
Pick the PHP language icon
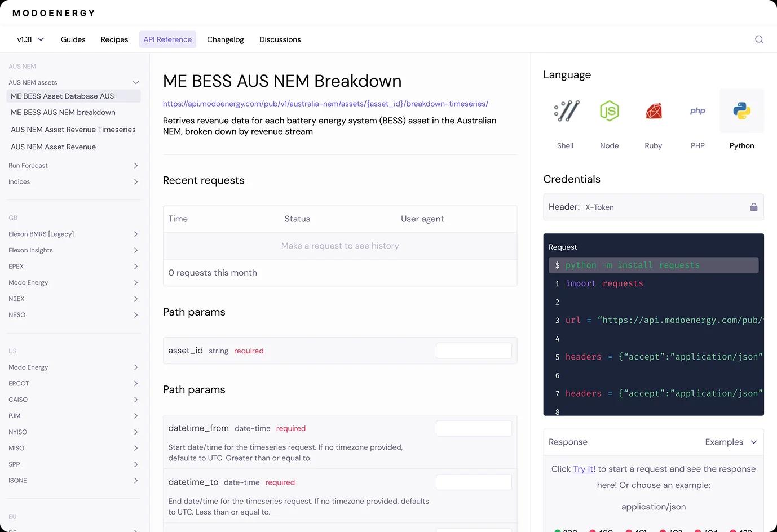tap(697, 112)
